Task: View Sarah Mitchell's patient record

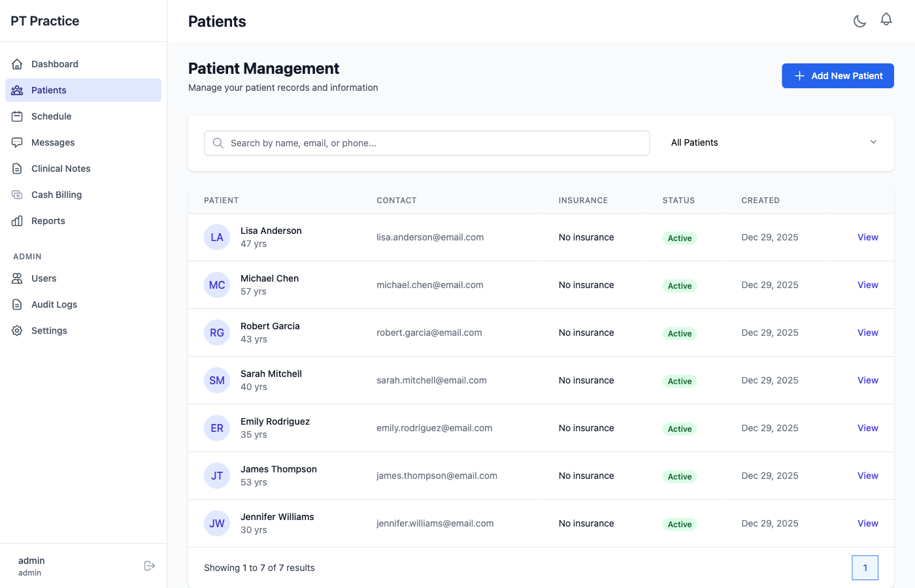Action: pyautogui.click(x=867, y=380)
